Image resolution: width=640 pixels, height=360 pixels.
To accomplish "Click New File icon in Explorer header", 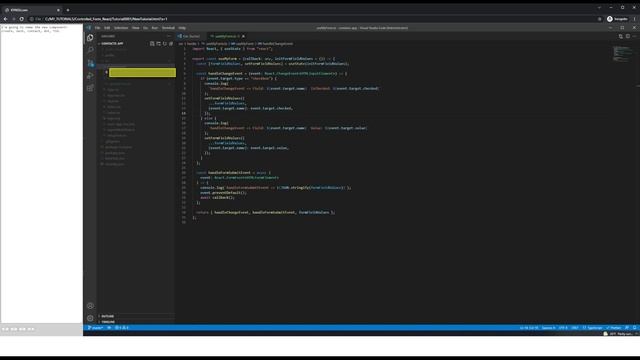I will click(152, 44).
